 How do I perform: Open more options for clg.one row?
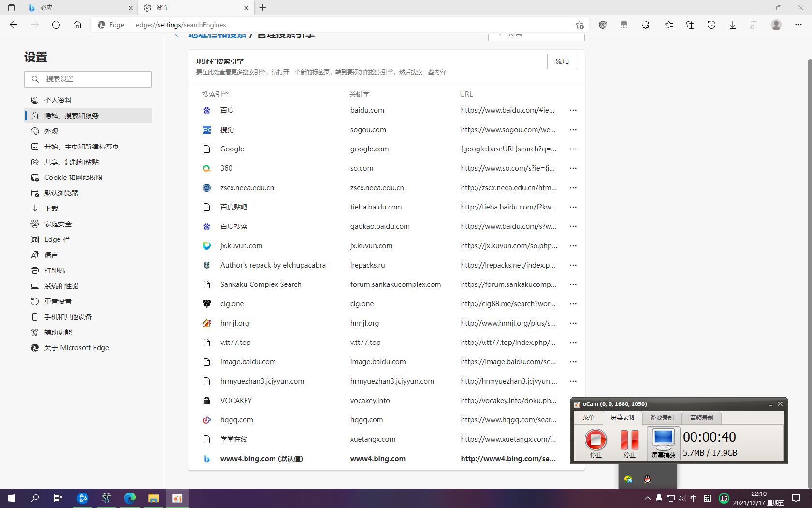point(573,304)
